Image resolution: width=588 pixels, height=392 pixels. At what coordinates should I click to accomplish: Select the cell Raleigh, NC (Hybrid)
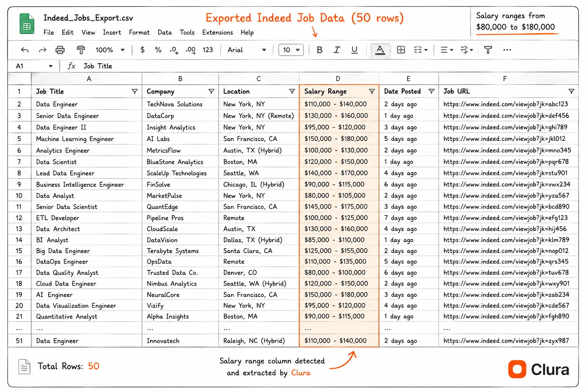[x=259, y=341]
